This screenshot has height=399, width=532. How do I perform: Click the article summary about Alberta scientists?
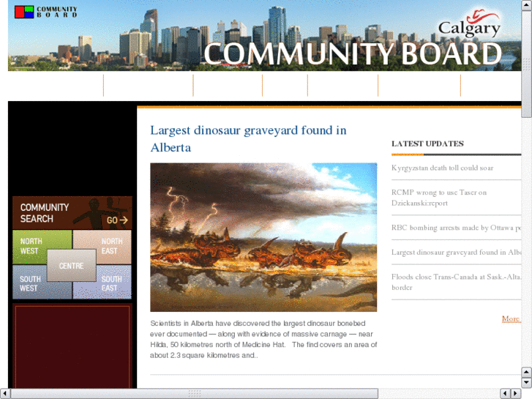click(x=263, y=339)
